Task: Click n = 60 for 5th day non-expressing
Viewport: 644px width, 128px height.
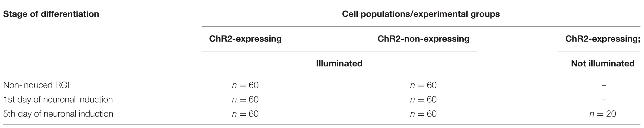Action: pos(423,114)
